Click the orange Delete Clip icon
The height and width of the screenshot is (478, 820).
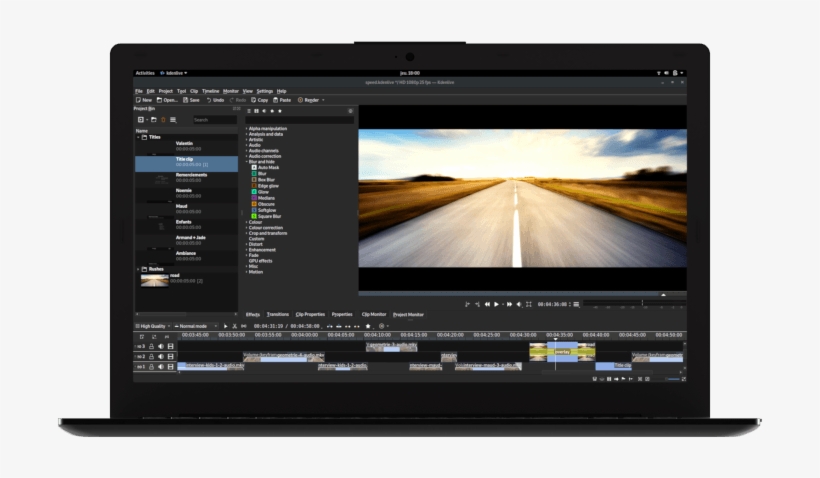(163, 120)
